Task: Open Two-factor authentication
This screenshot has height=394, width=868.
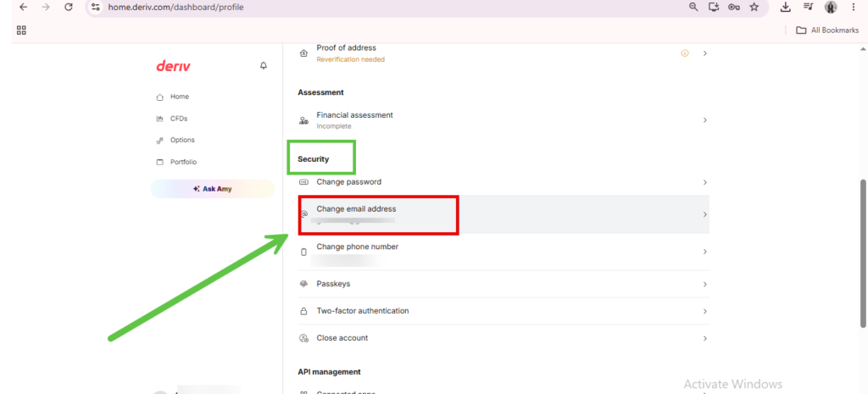Action: point(504,311)
